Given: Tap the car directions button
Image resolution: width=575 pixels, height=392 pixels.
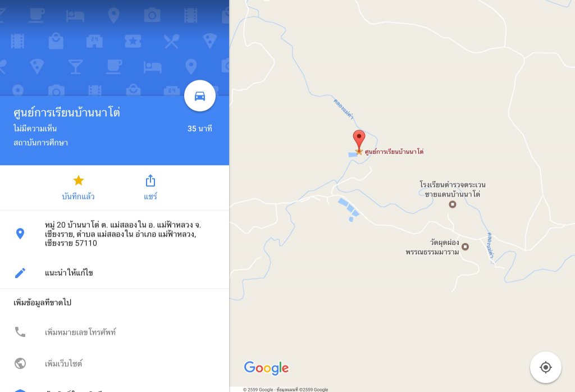Looking at the screenshot, I should tap(200, 95).
